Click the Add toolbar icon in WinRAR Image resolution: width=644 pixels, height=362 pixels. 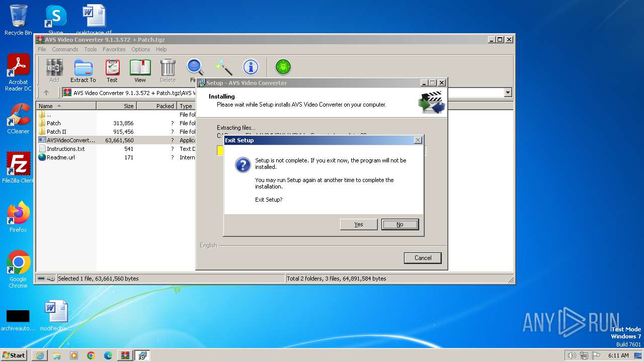[x=54, y=71]
